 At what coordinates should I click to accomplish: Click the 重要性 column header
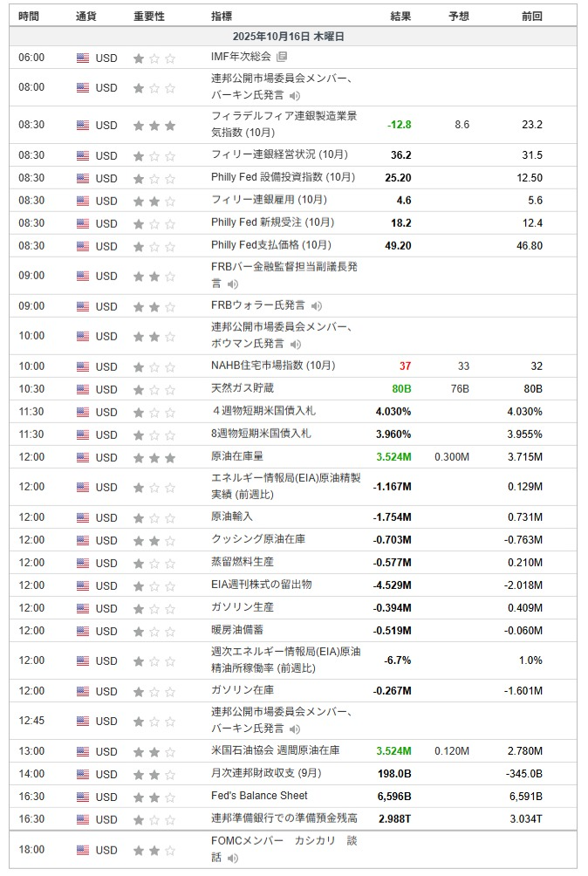click(148, 16)
